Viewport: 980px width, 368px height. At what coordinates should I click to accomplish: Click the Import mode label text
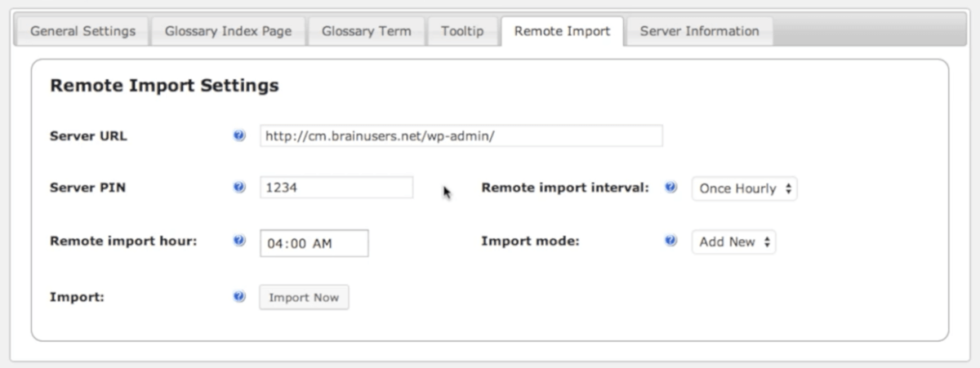tap(529, 242)
